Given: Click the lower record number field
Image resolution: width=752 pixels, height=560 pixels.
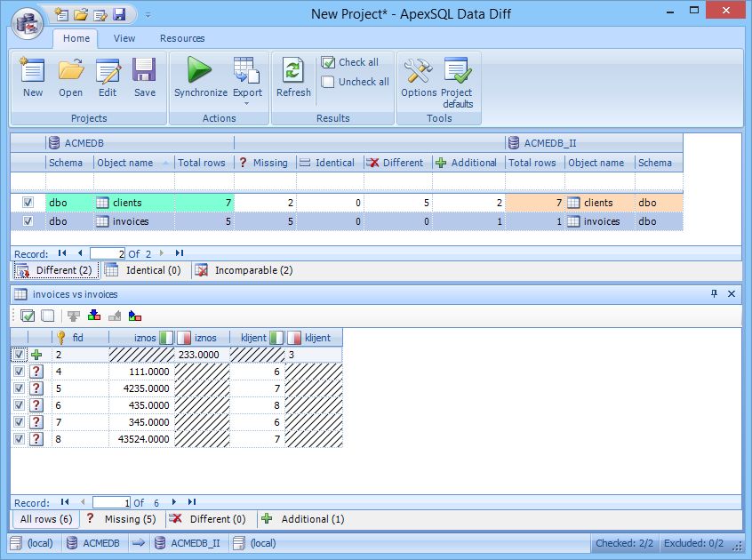Looking at the screenshot, I should tap(111, 502).
